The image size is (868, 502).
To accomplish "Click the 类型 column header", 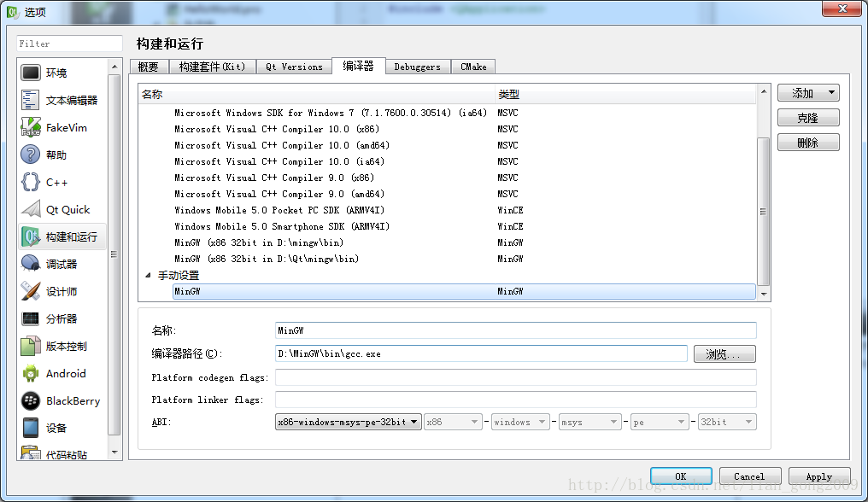I will click(x=625, y=95).
